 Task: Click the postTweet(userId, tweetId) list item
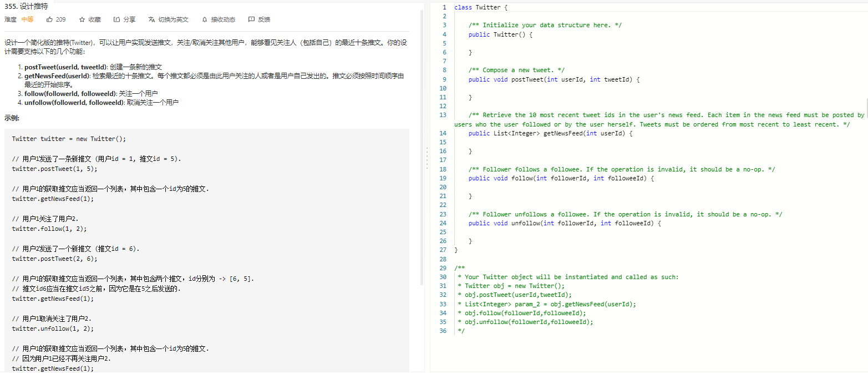point(93,67)
